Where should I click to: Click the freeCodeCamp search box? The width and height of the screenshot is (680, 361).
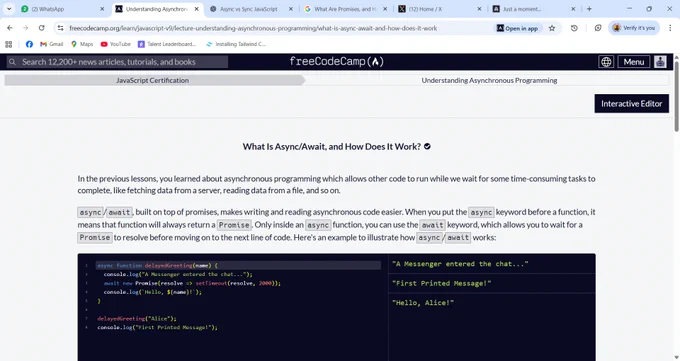click(117, 62)
